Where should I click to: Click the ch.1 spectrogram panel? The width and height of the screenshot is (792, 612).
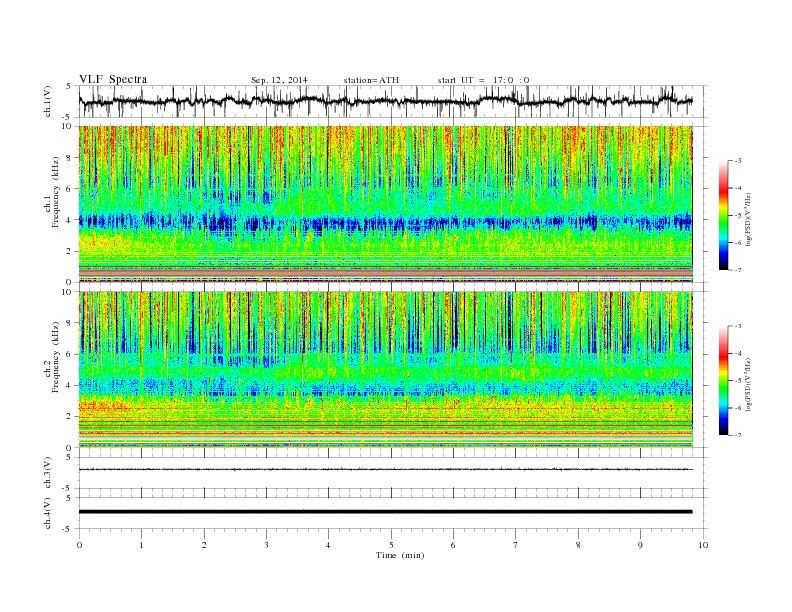386,204
